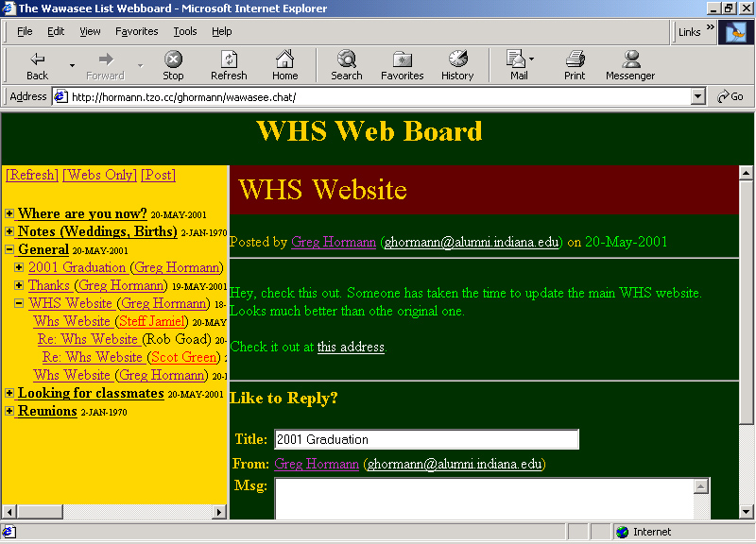Expand the Reunions category
756x544 pixels.
click(9, 412)
